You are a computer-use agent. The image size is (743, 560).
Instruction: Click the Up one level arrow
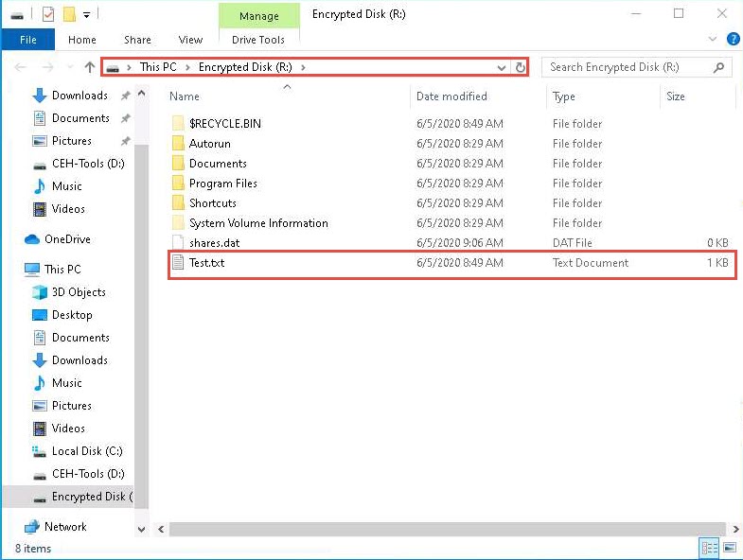pos(90,67)
